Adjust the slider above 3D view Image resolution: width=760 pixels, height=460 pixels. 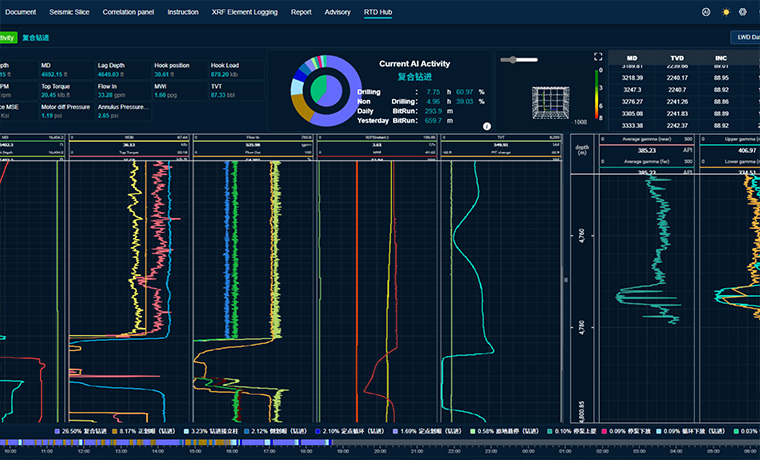[514, 60]
